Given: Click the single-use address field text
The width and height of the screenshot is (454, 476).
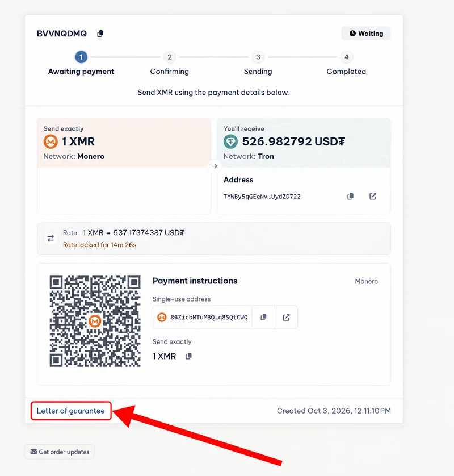Looking at the screenshot, I should [x=209, y=317].
